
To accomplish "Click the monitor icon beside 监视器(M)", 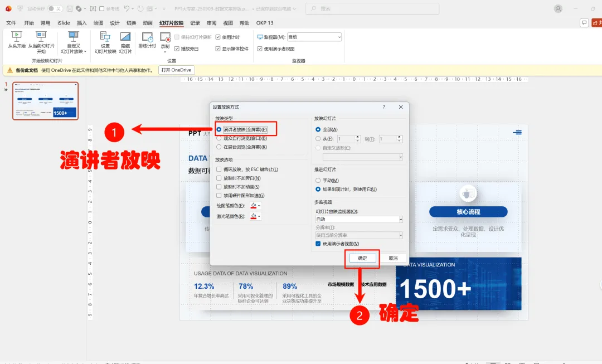I will 260,37.
